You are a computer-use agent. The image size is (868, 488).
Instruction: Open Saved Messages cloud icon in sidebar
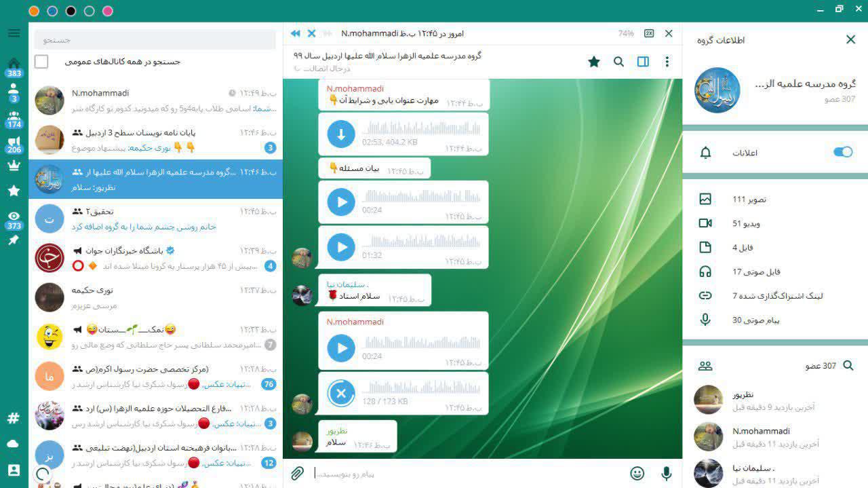click(14, 443)
